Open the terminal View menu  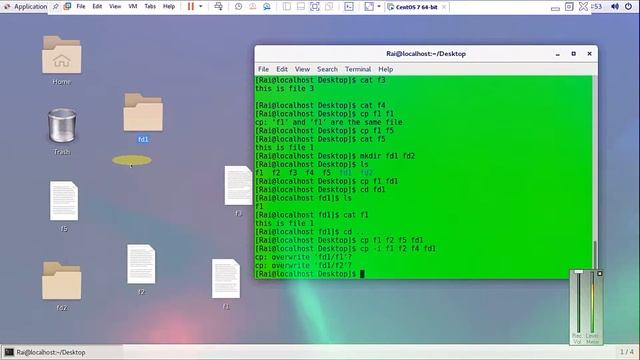click(x=302, y=69)
